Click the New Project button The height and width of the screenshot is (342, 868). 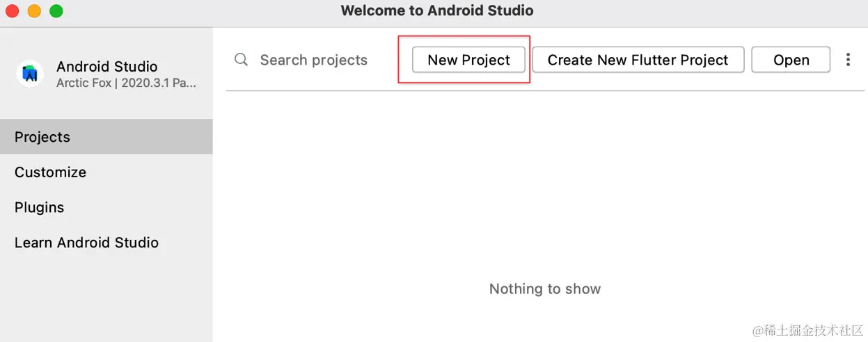click(x=468, y=60)
